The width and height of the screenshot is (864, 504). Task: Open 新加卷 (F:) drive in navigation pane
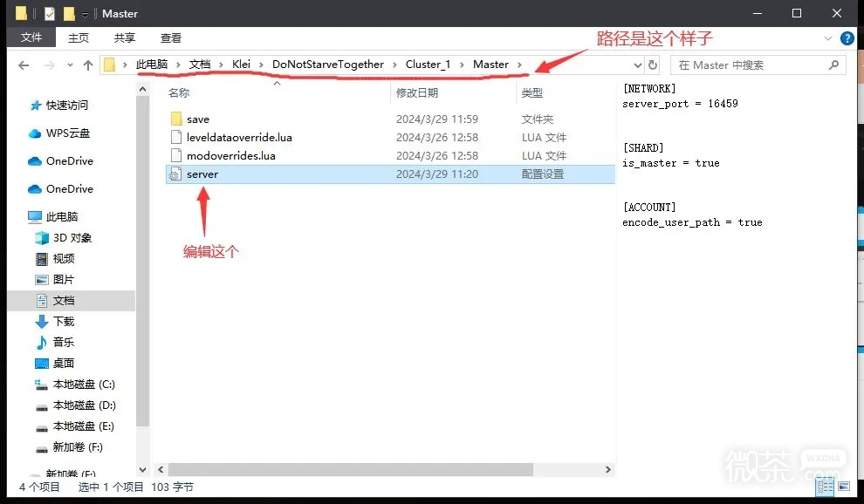[x=78, y=447]
